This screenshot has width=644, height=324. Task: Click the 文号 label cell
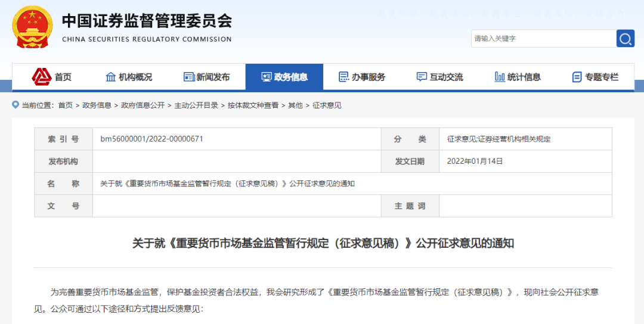coord(64,205)
